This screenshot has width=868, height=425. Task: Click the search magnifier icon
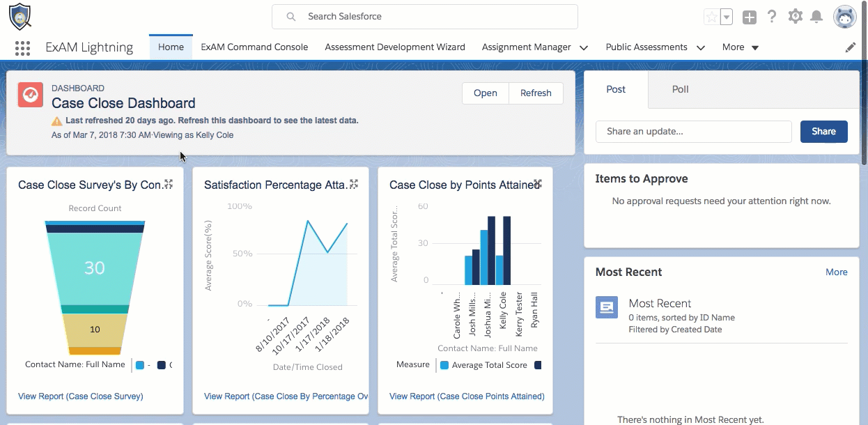291,17
